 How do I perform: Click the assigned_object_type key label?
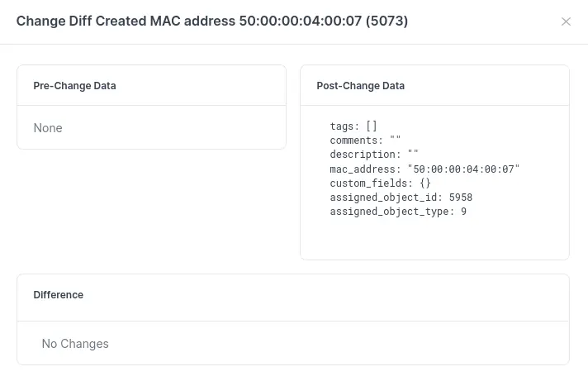point(391,212)
